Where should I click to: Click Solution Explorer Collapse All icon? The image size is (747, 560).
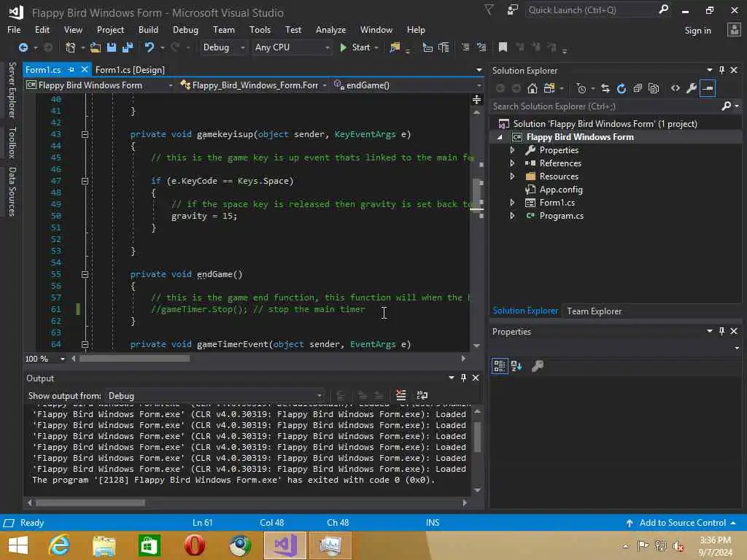click(638, 88)
